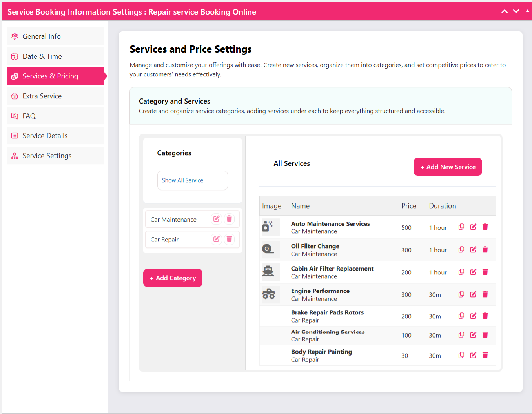Edit the Brake Repair Pads Rotors service

point(473,316)
